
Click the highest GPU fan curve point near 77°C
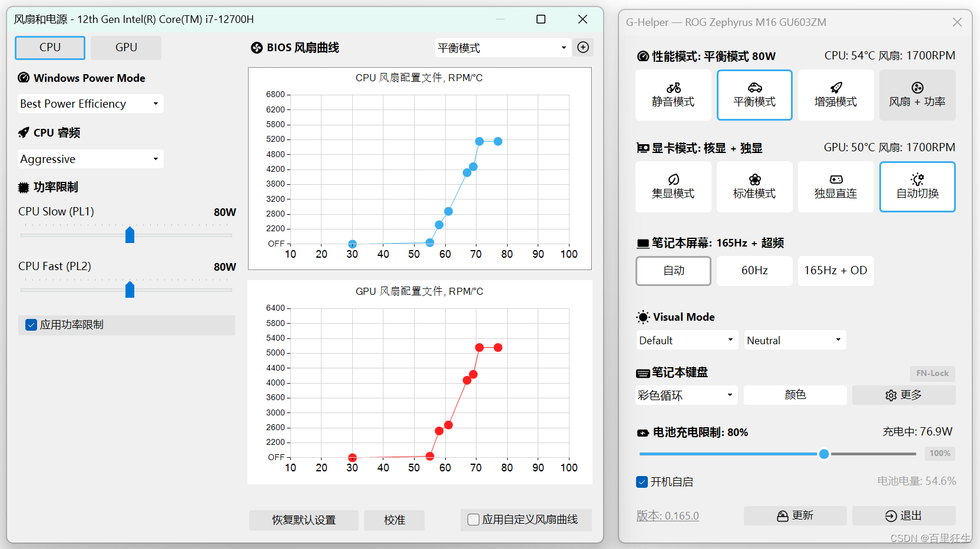(x=498, y=348)
